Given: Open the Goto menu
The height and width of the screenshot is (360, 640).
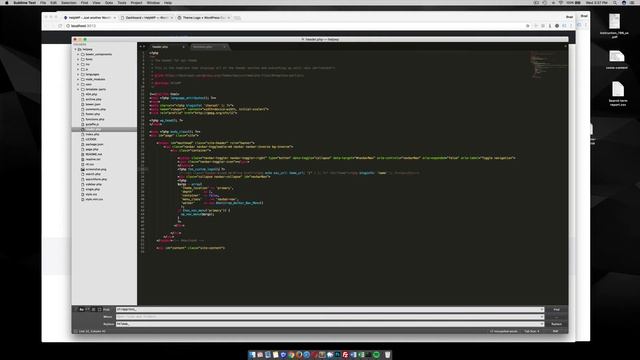Looking at the screenshot, I should 109,3.
